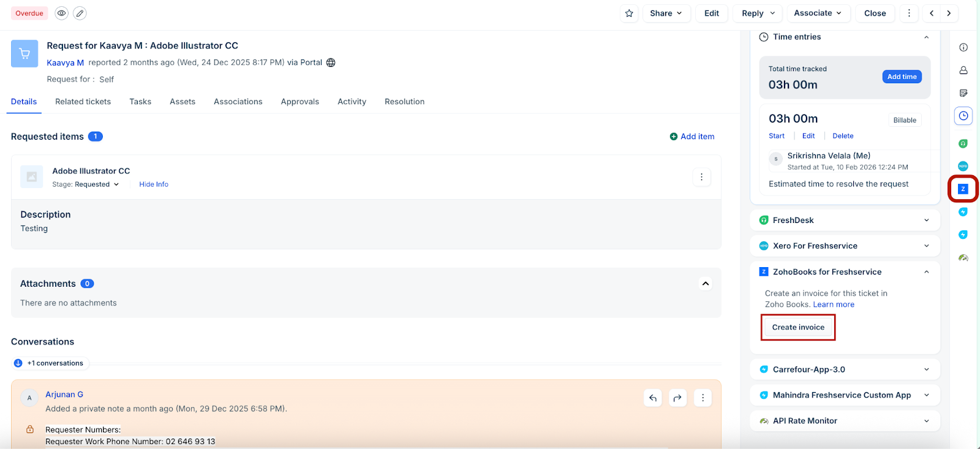Open the Approvals tab
Image resolution: width=980 pixels, height=449 pixels.
[300, 102]
